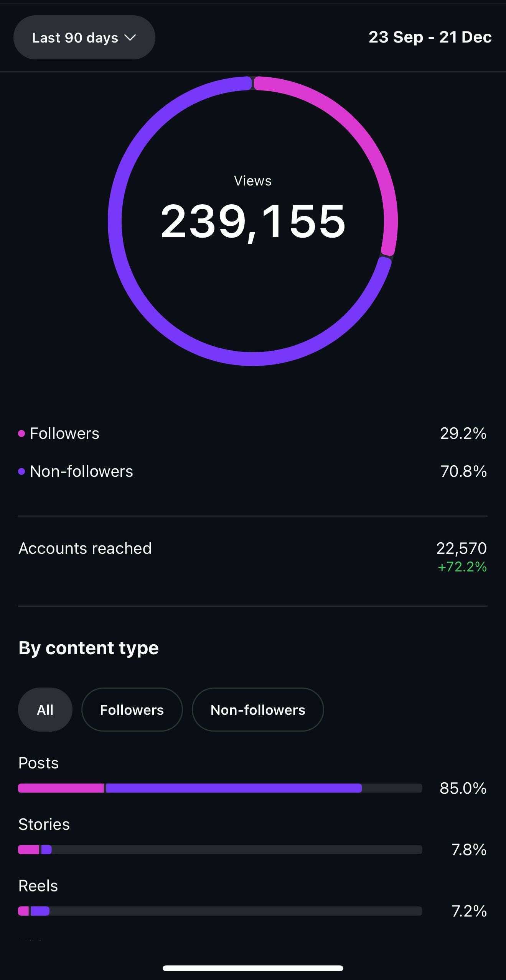The image size is (506, 980).
Task: Tap the Followers 29.2% row label
Action: point(64,433)
